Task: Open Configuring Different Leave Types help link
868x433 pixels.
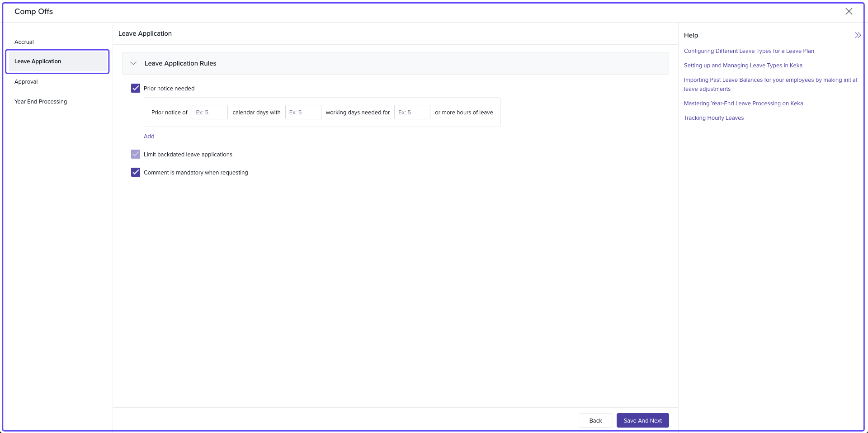Action: click(x=749, y=51)
